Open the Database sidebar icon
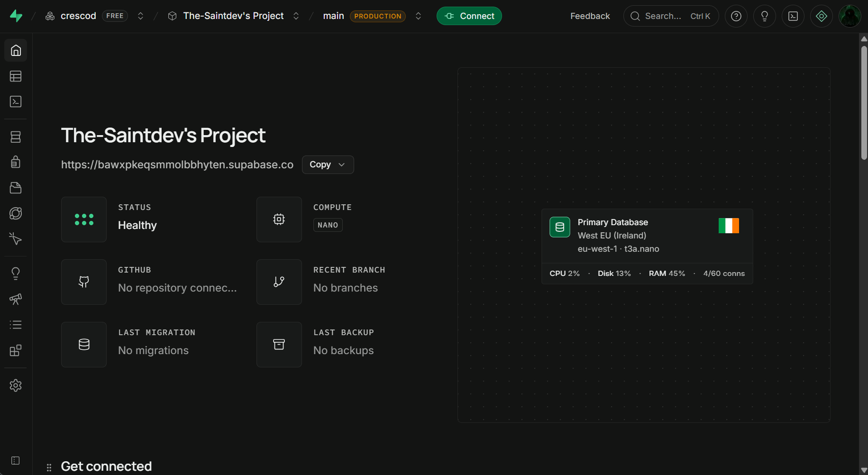This screenshot has width=868, height=475. 16,137
